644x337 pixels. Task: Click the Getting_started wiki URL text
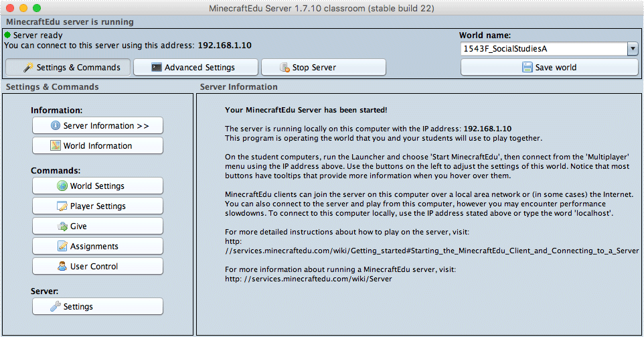coord(432,251)
